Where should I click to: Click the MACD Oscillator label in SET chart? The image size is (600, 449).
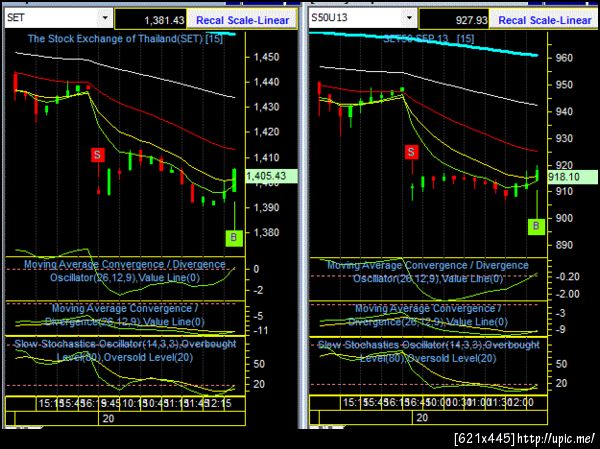(125, 271)
